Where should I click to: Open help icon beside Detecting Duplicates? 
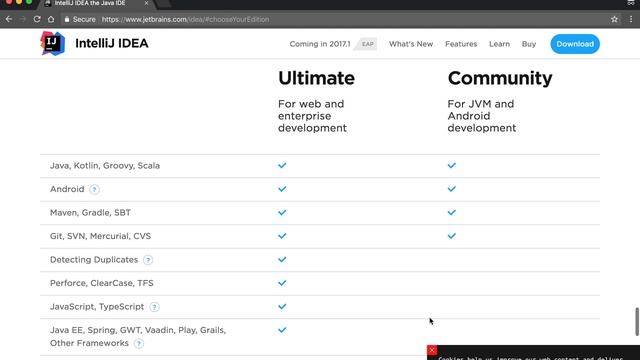coord(148,260)
